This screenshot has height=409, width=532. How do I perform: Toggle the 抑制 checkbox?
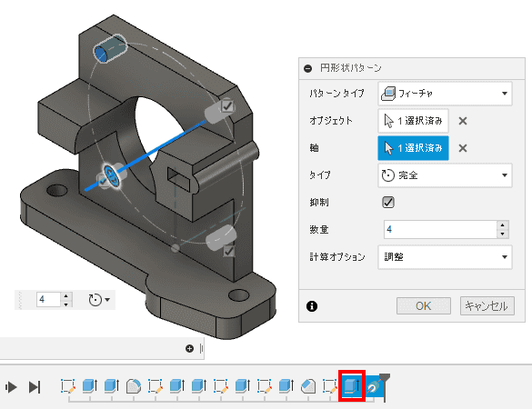[388, 203]
